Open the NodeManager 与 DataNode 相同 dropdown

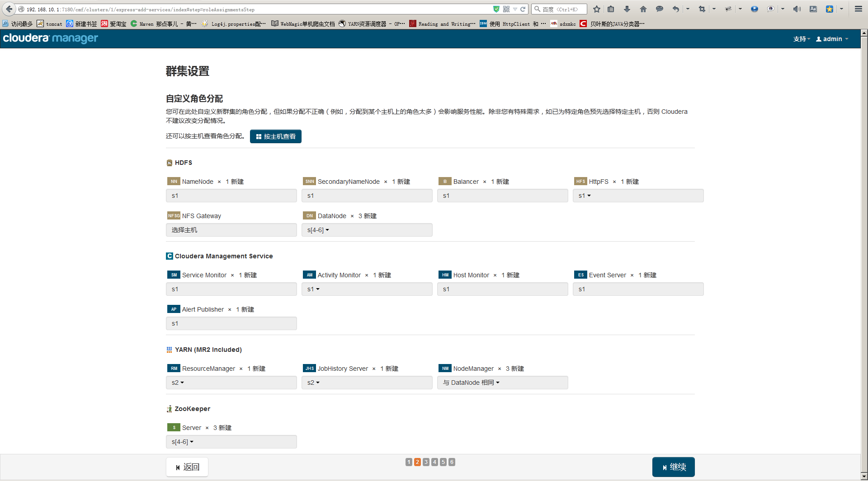coord(502,383)
